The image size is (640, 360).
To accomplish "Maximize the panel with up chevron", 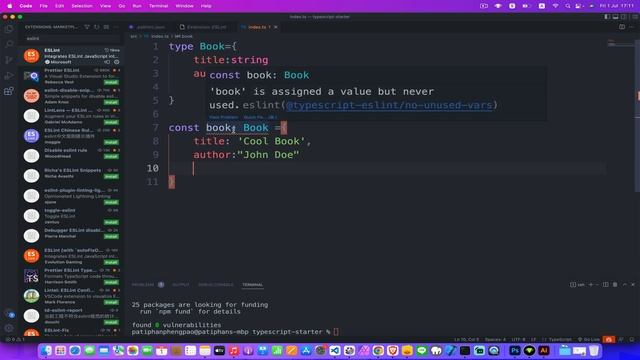I will tap(624, 284).
